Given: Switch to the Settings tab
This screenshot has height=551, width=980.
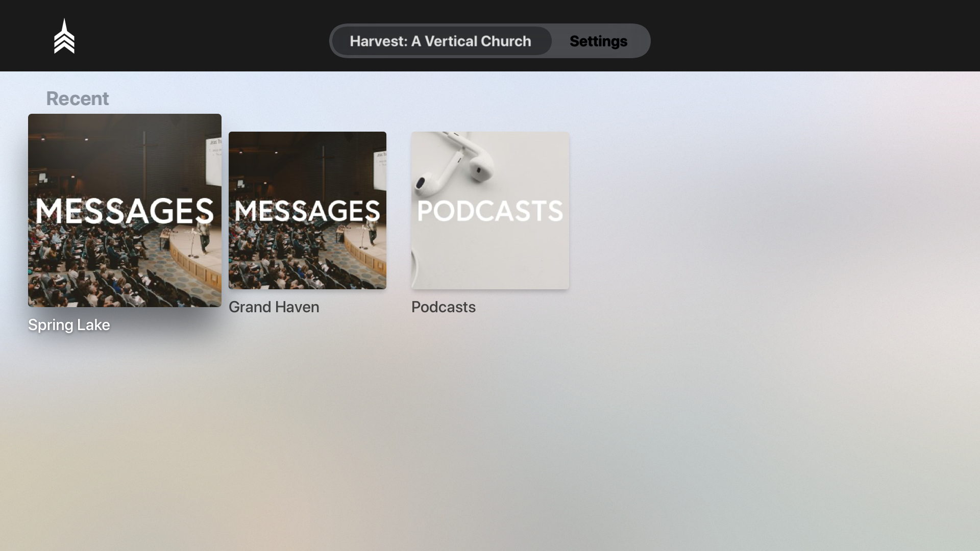Looking at the screenshot, I should click(x=598, y=41).
